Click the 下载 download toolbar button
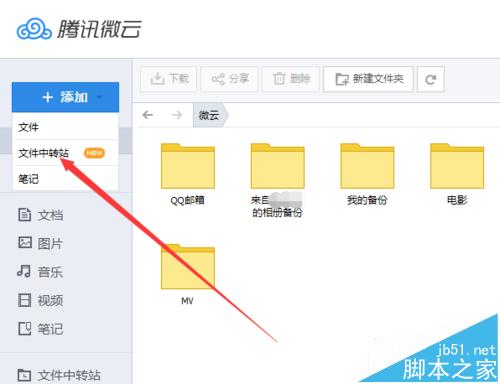The height and width of the screenshot is (384, 500). [x=169, y=79]
